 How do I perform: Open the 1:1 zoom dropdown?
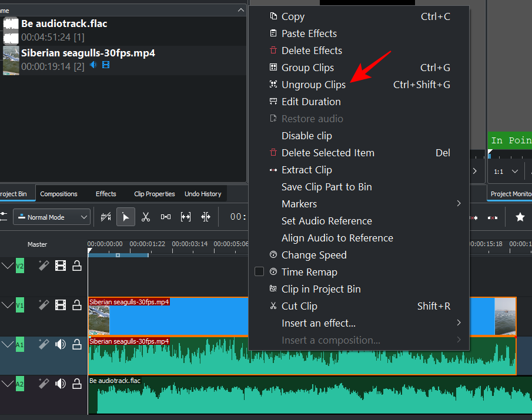click(x=506, y=172)
